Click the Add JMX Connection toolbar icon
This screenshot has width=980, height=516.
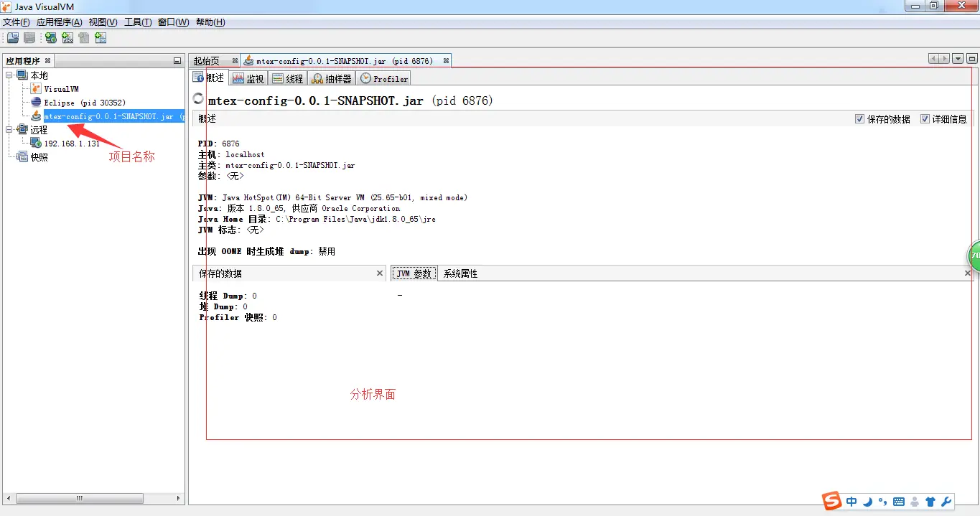tap(67, 38)
